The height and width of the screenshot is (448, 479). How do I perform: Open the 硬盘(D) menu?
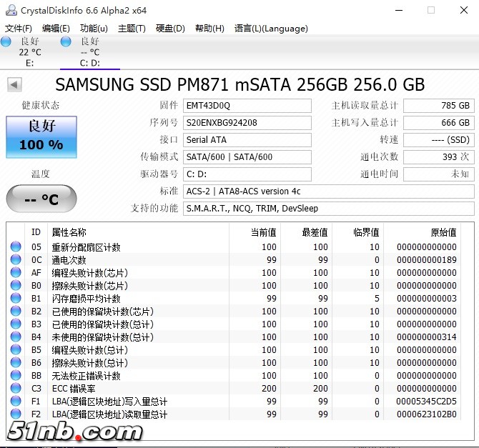[x=170, y=29]
